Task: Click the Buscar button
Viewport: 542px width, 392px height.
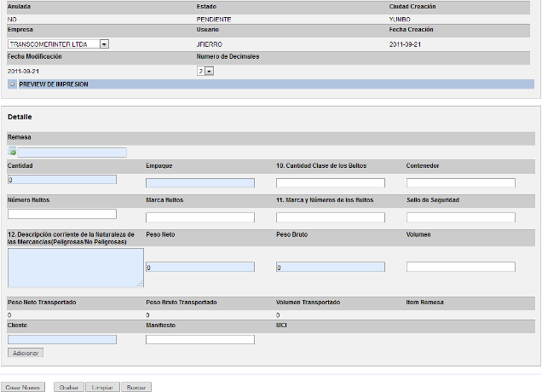Action: 135,387
